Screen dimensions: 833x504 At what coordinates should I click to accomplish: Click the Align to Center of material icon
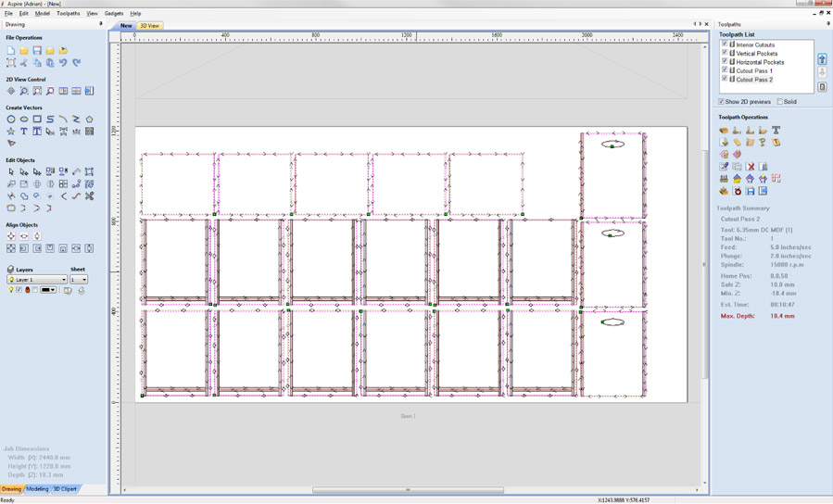(10, 236)
